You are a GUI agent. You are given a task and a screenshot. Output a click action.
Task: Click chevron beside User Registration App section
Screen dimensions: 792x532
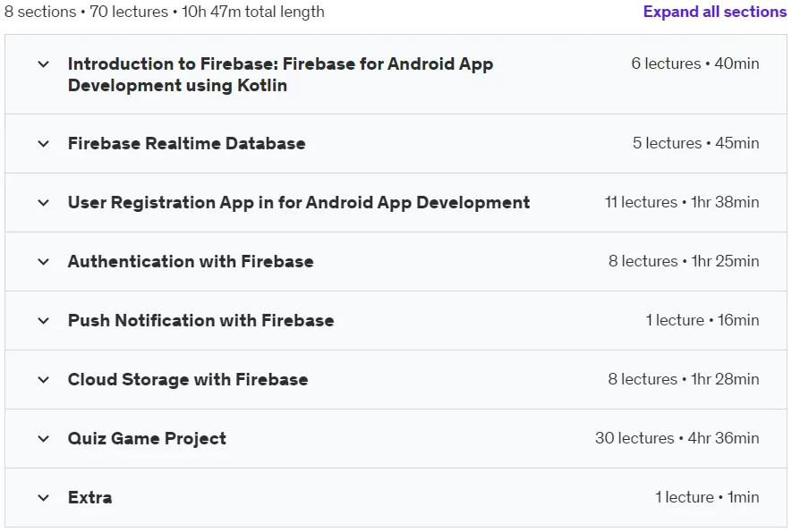click(44, 203)
